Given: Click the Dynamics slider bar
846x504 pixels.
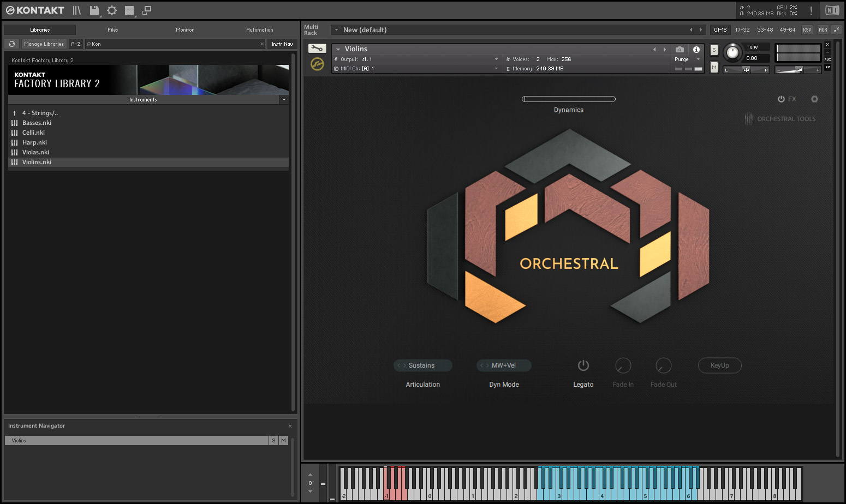Looking at the screenshot, I should (x=568, y=99).
